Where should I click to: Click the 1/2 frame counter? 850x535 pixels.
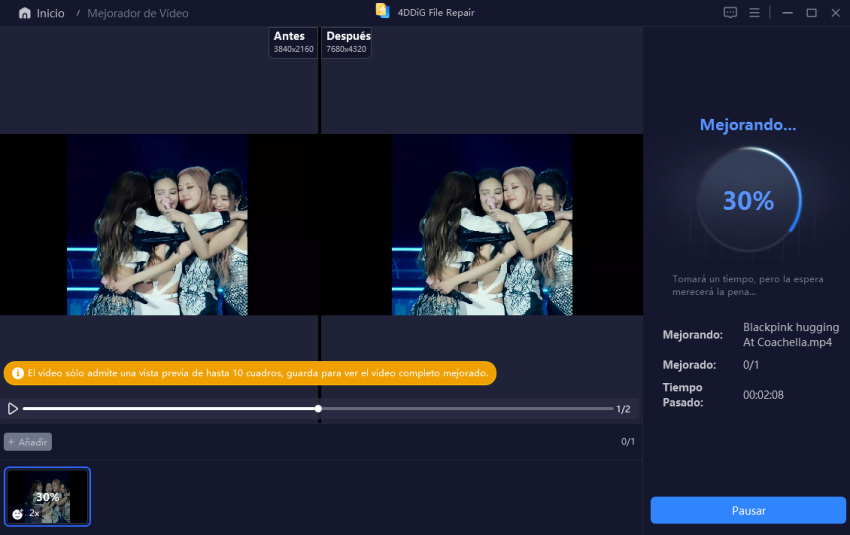pos(623,409)
